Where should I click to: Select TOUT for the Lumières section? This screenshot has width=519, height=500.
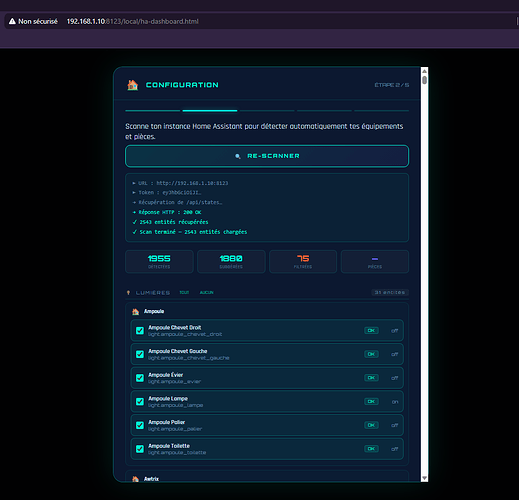(x=184, y=292)
